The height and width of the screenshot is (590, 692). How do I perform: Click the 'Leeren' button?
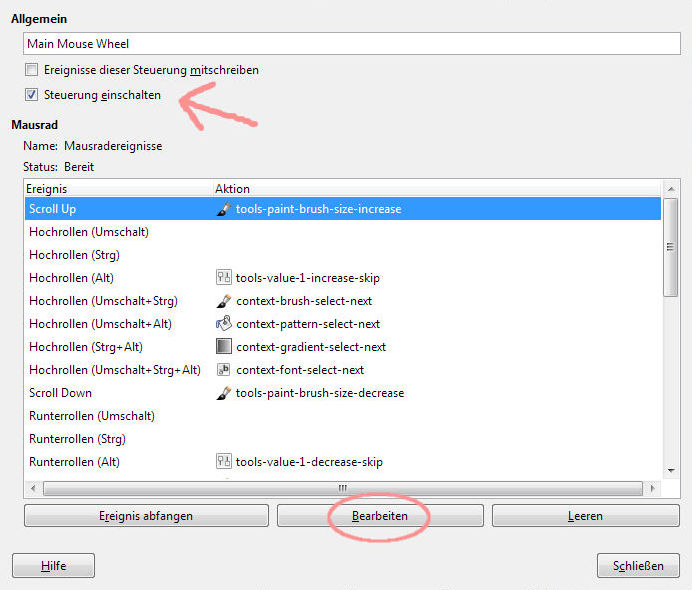tap(586, 516)
